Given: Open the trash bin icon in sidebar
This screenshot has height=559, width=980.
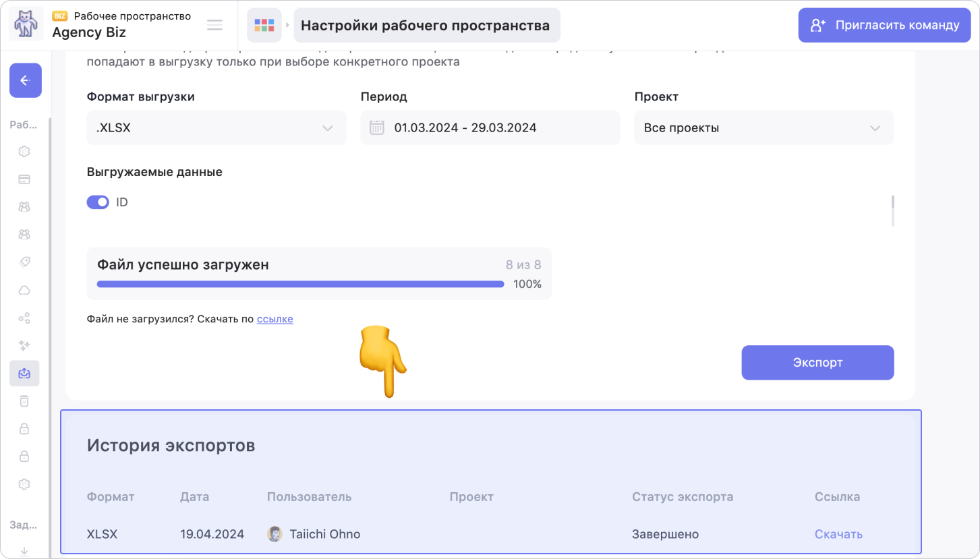Looking at the screenshot, I should (x=24, y=401).
